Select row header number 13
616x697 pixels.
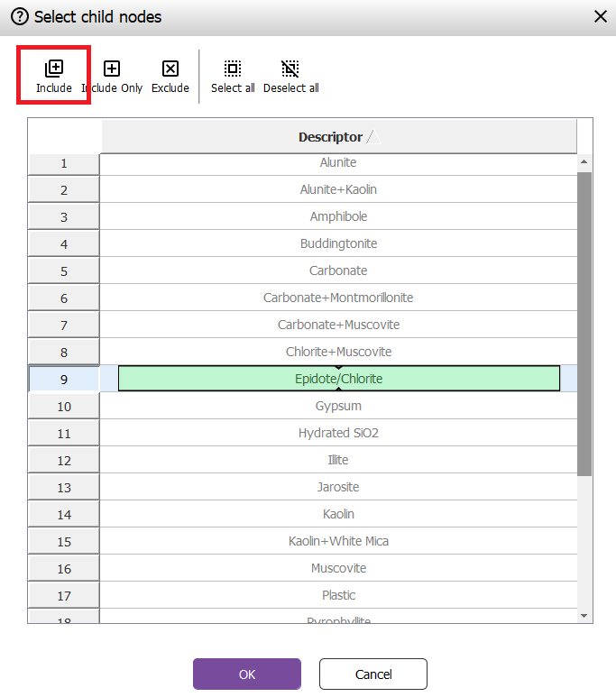click(x=64, y=488)
